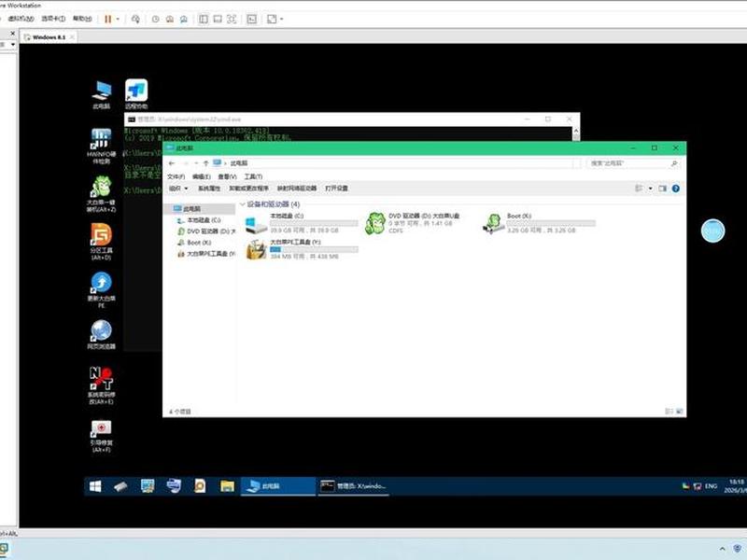Select the 此电脑 desktop icon
Image resolution: width=747 pixels, height=560 pixels.
tap(102, 95)
